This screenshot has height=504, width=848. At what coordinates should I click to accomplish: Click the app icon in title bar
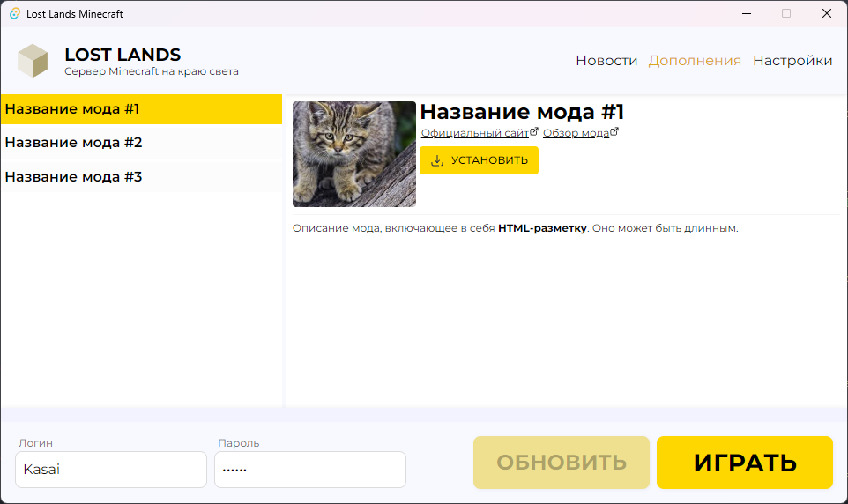[x=15, y=13]
